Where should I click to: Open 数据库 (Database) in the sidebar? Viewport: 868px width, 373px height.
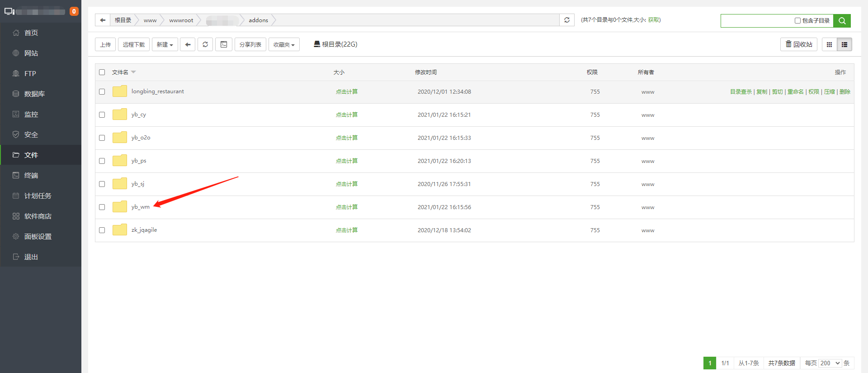[x=34, y=94]
